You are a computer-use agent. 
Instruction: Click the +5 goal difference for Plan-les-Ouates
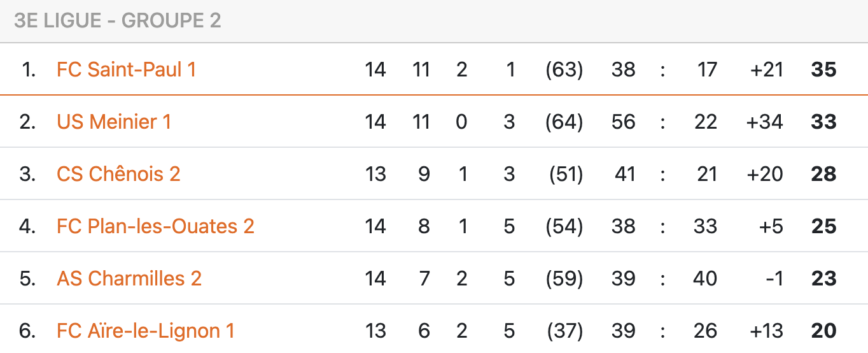[771, 226]
